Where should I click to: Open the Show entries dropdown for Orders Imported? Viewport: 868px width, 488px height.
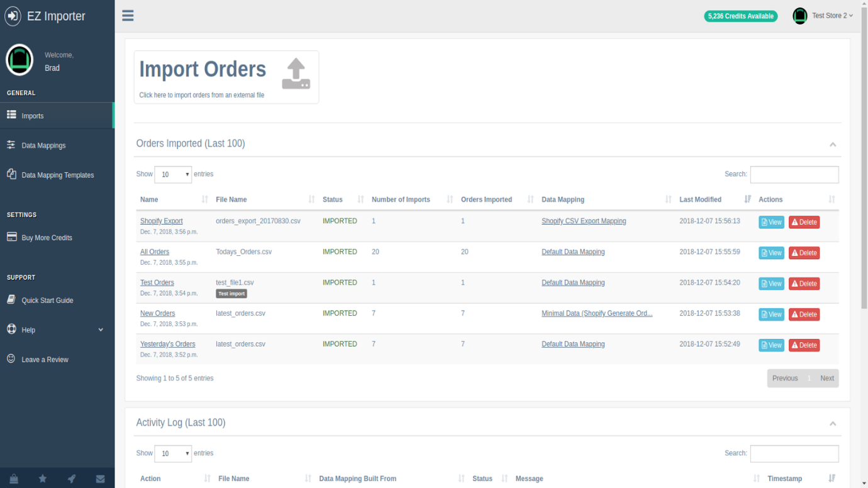(x=173, y=174)
